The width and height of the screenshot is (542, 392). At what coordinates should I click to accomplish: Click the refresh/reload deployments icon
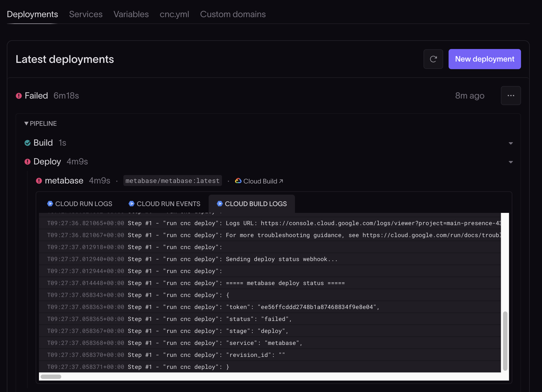pyautogui.click(x=433, y=59)
